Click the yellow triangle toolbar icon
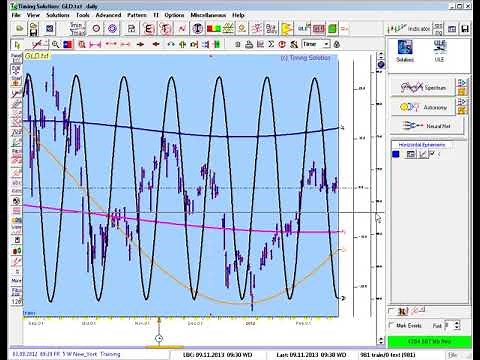Viewport: 480px width, 360px height. (286, 29)
